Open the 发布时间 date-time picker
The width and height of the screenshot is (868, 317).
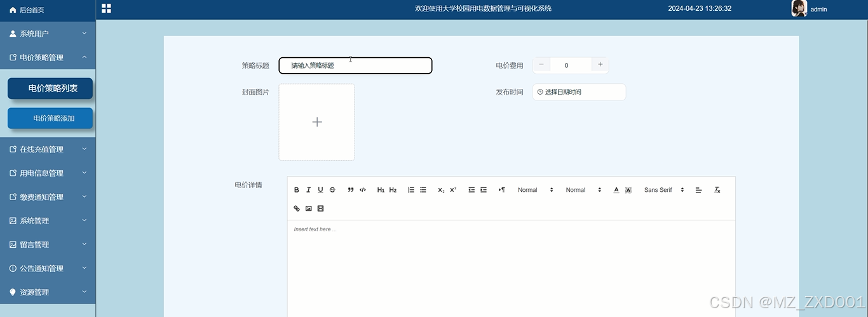(x=579, y=92)
